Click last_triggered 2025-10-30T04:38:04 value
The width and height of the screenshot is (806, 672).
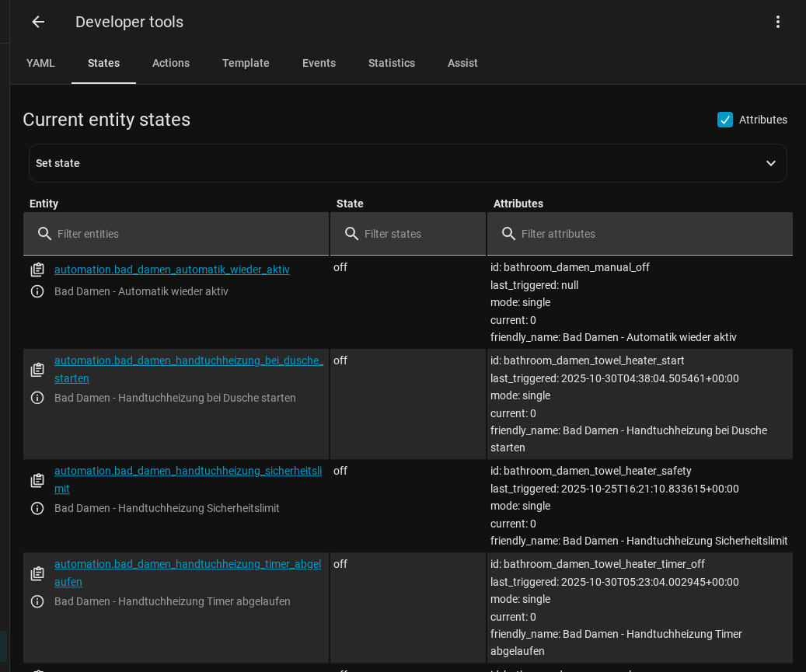tap(650, 378)
